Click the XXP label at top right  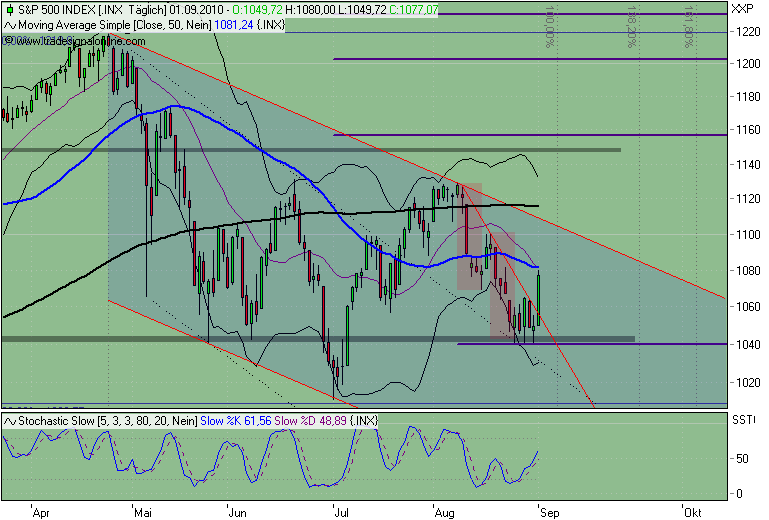click(742, 9)
